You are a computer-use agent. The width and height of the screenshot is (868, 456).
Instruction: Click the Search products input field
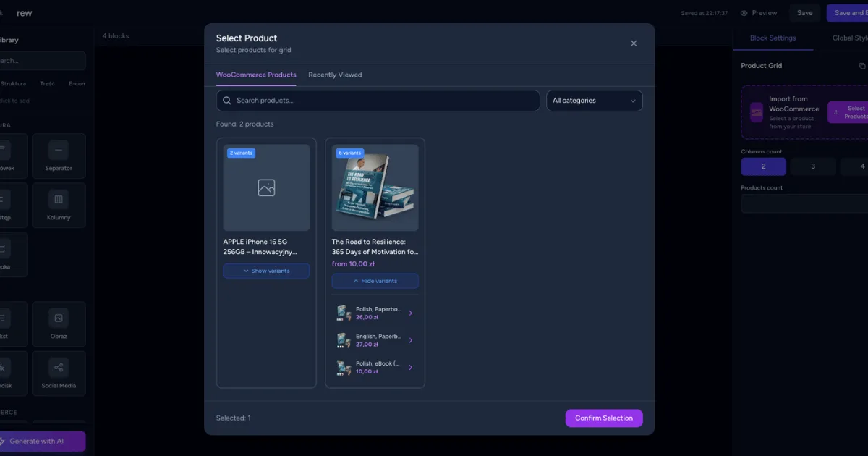(378, 101)
